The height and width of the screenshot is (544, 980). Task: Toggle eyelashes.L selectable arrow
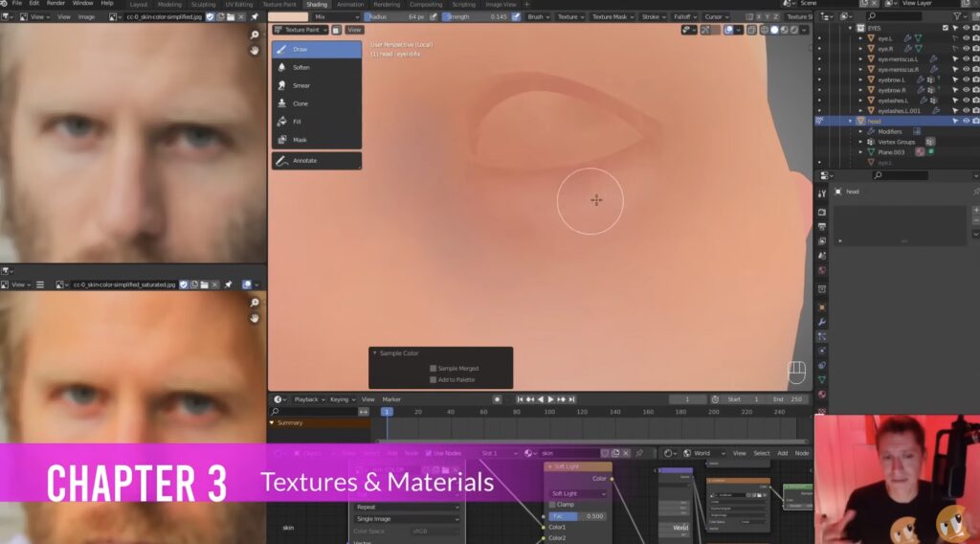tap(955, 101)
